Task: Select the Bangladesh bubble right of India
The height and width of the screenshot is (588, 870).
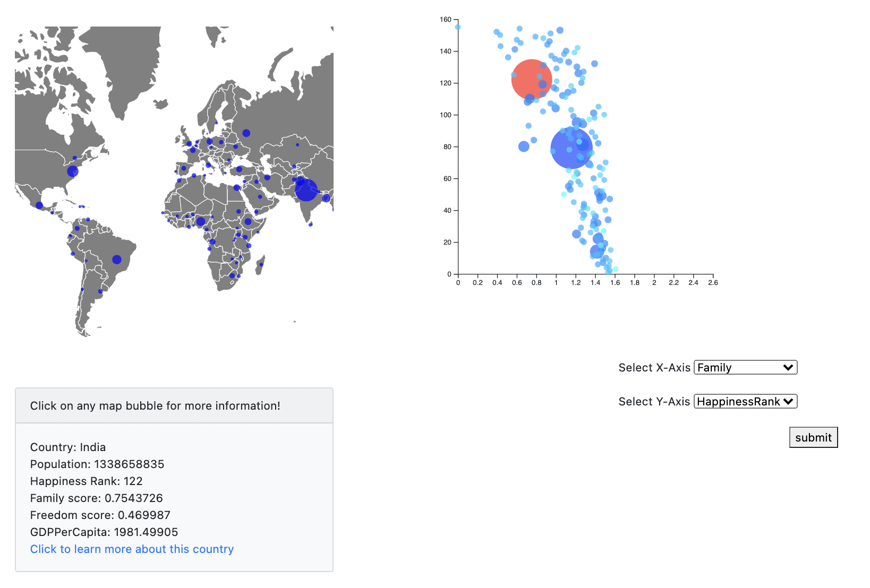Action: (326, 198)
